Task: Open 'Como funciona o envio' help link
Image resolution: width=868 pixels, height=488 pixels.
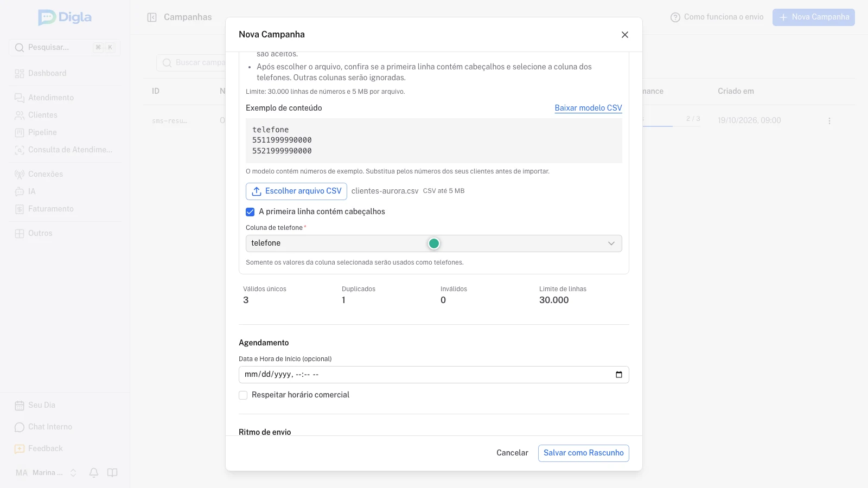Action: (717, 17)
